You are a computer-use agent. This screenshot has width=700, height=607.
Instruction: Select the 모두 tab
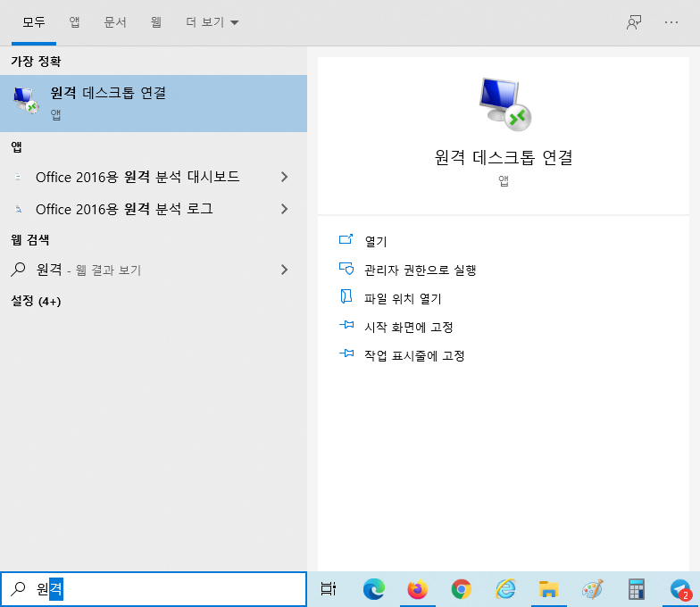click(34, 22)
